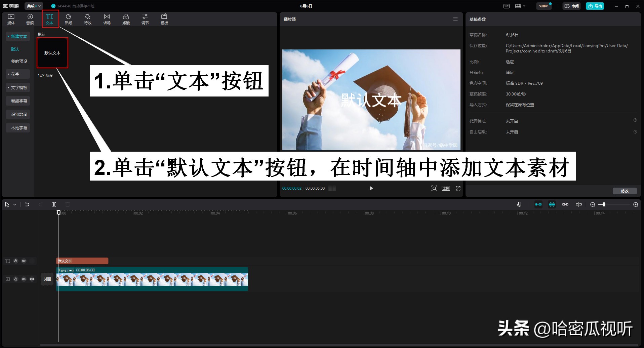Mute the video track speaker icon
The height and width of the screenshot is (348, 644).
(x=32, y=279)
